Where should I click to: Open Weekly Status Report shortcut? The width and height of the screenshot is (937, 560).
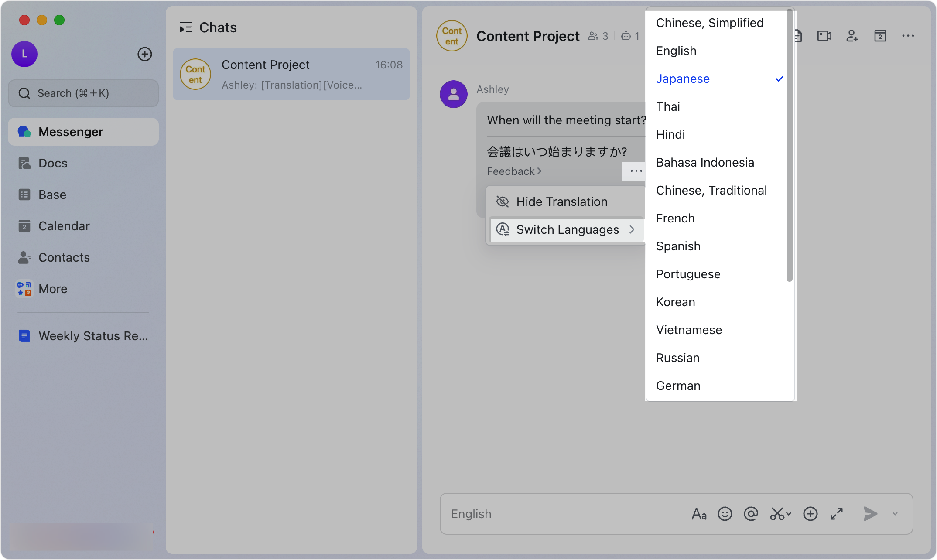[83, 336]
